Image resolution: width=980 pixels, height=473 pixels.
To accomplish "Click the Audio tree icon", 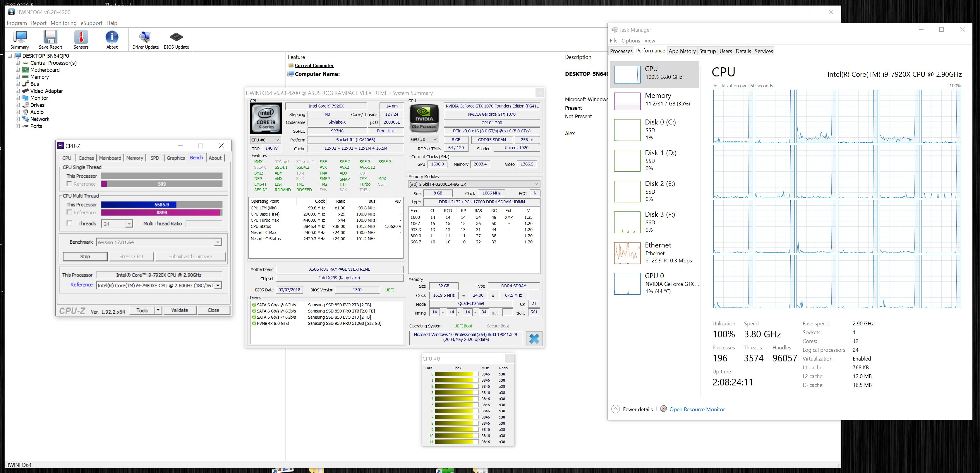I will point(25,112).
